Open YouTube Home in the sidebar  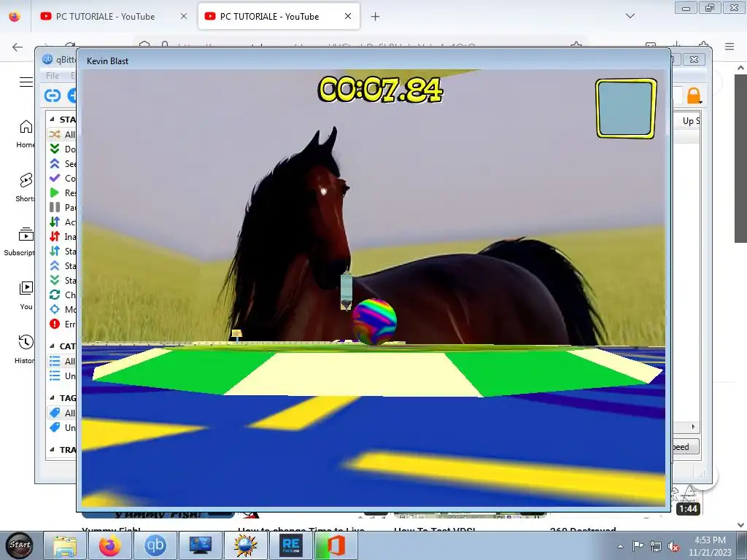click(x=26, y=134)
